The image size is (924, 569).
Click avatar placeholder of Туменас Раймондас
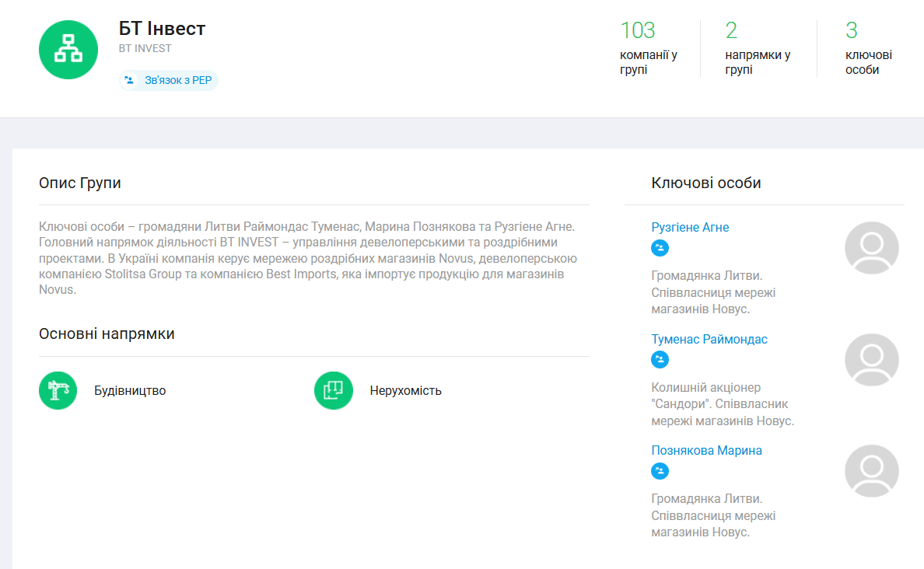(872, 360)
